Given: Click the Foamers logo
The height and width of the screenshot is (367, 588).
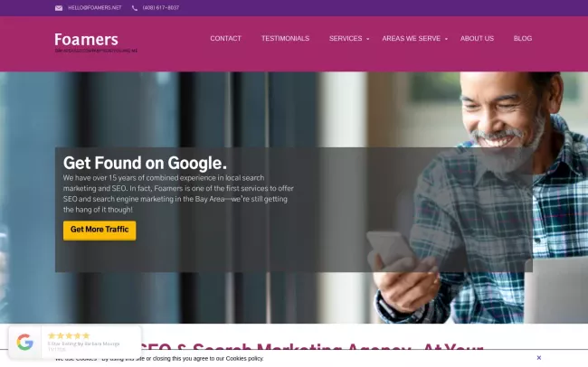Looking at the screenshot, I should click(86, 40).
